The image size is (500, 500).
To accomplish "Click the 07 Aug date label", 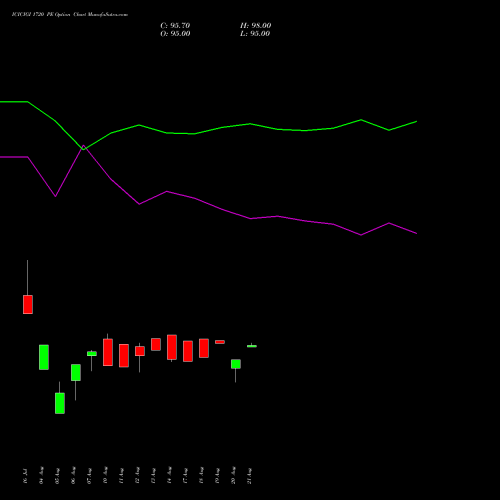I will [89, 476].
